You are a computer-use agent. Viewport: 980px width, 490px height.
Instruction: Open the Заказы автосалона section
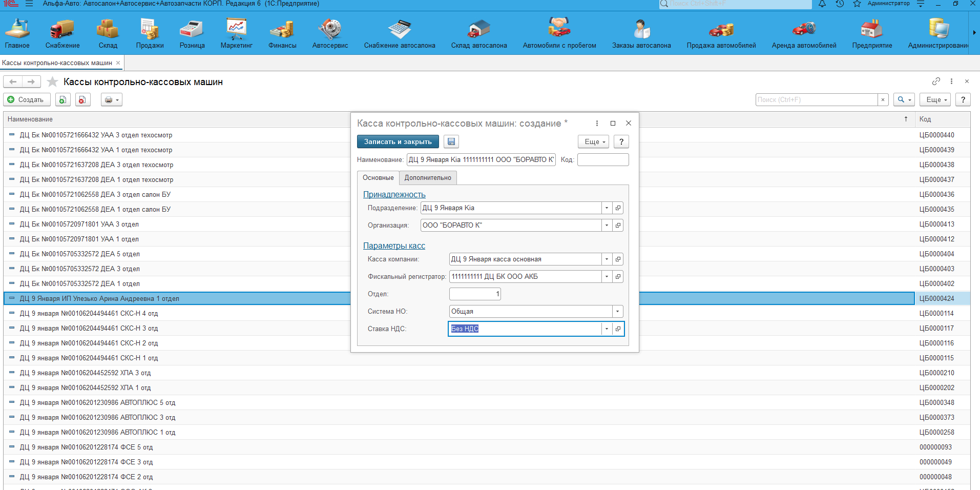click(x=641, y=34)
